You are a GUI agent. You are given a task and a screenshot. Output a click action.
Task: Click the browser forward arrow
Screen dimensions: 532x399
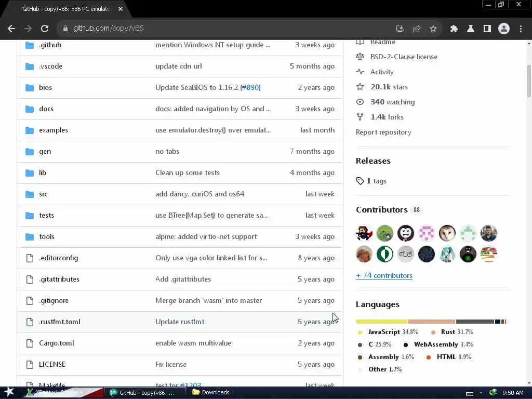(28, 29)
